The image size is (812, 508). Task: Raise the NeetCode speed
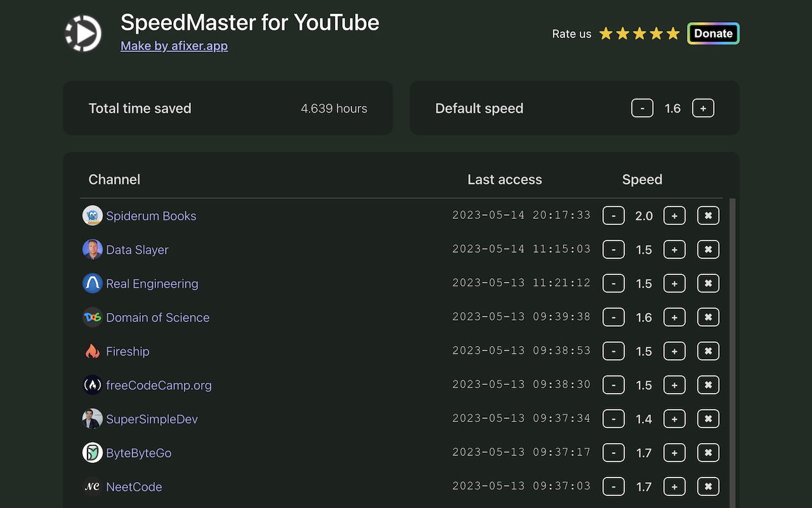[674, 486]
